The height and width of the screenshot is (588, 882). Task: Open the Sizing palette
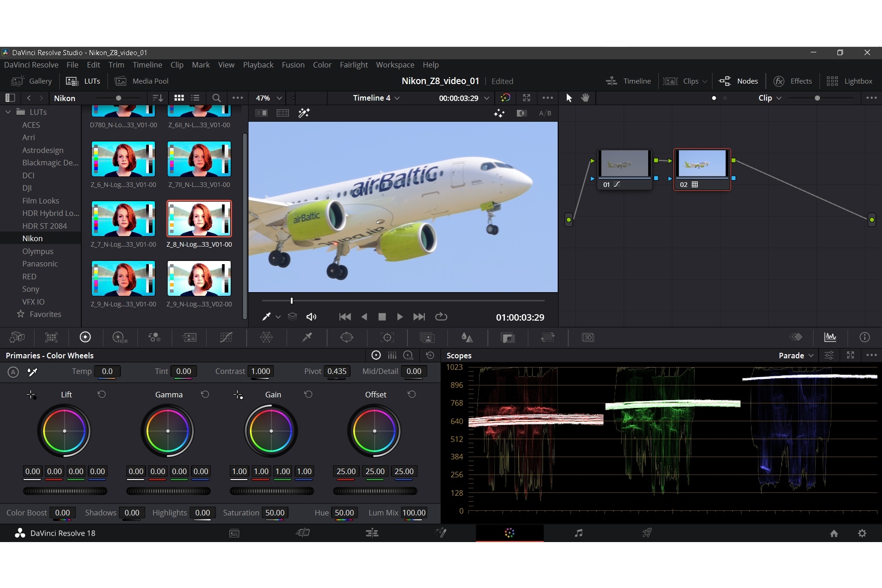(548, 338)
